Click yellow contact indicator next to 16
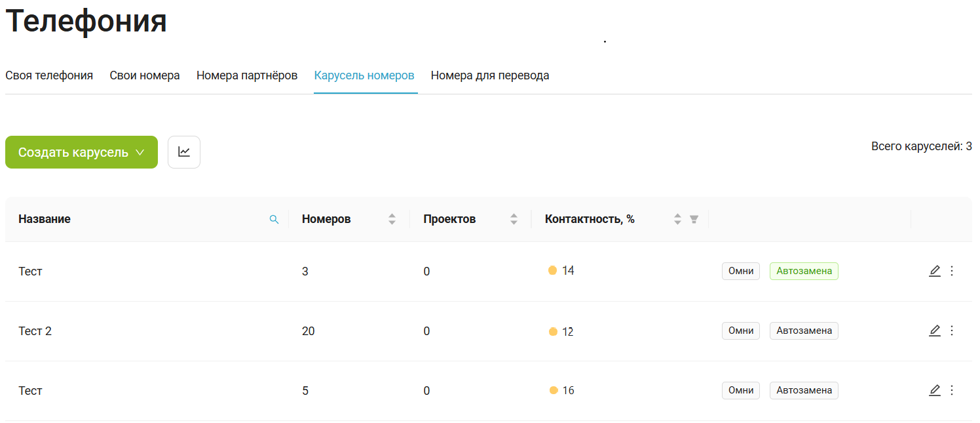The height and width of the screenshot is (423, 980). [x=554, y=390]
